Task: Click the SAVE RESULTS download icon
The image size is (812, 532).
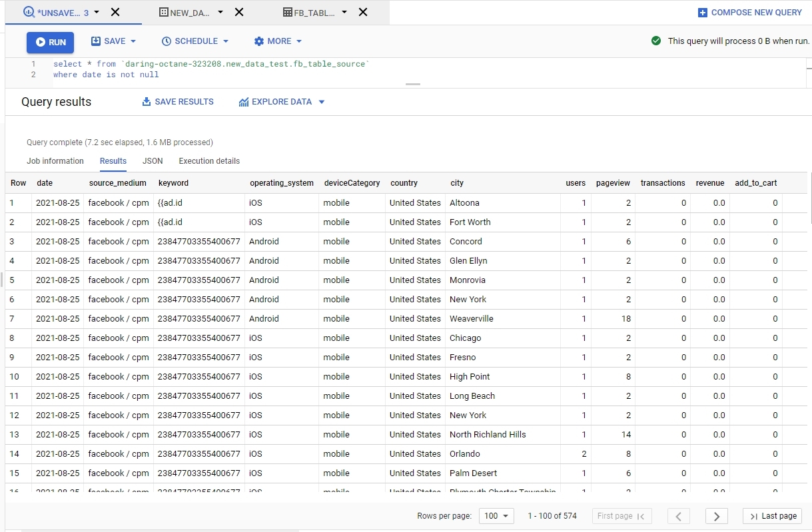Action: point(147,102)
